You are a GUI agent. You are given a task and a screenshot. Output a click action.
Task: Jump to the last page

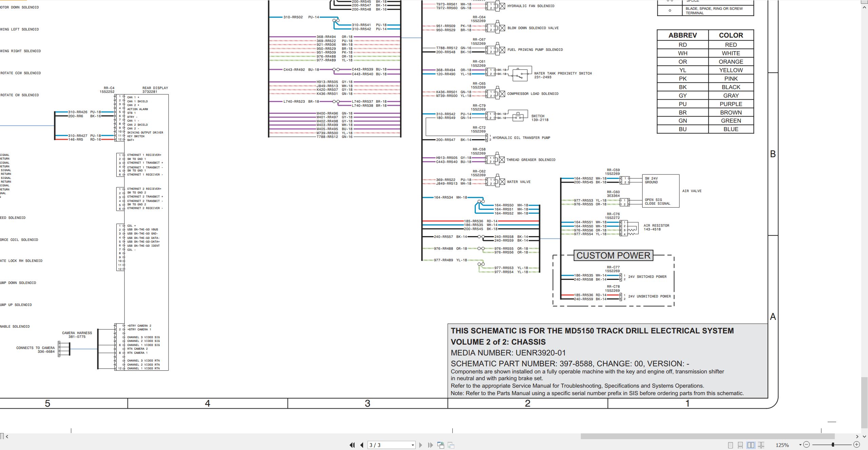pyautogui.click(x=431, y=445)
